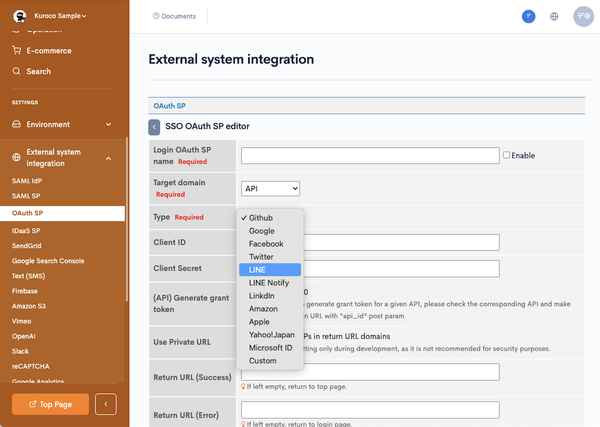Image resolution: width=600 pixels, height=427 pixels.
Task: Click the Kuroco logo icon
Action: [20, 16]
